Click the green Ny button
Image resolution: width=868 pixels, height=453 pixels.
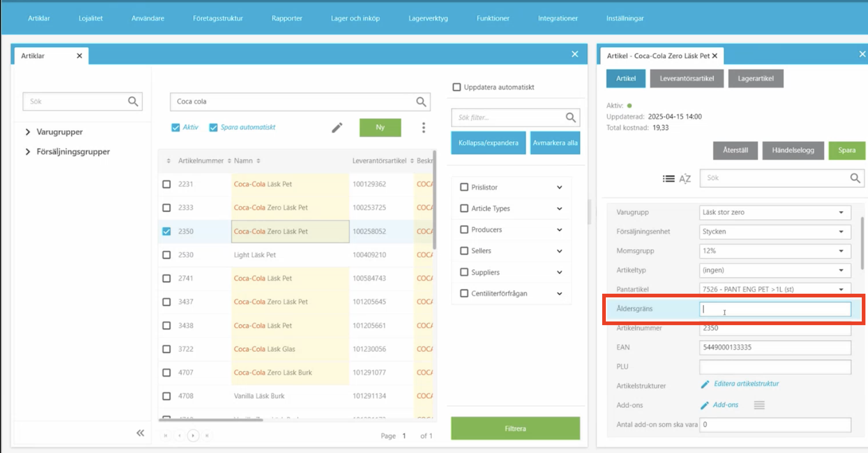380,127
